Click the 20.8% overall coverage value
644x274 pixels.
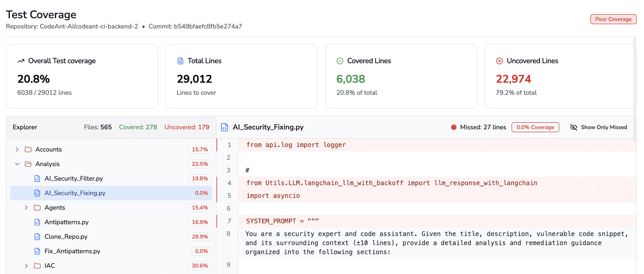pos(34,79)
